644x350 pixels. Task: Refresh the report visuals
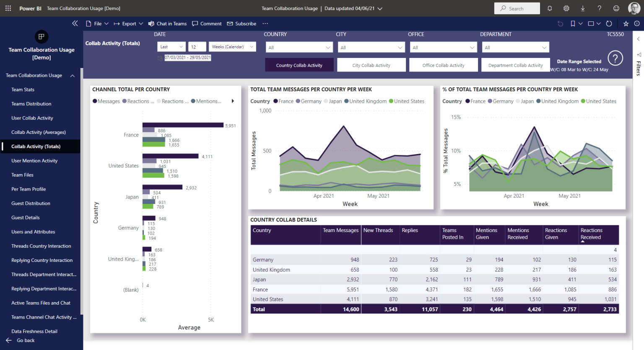pos(609,24)
